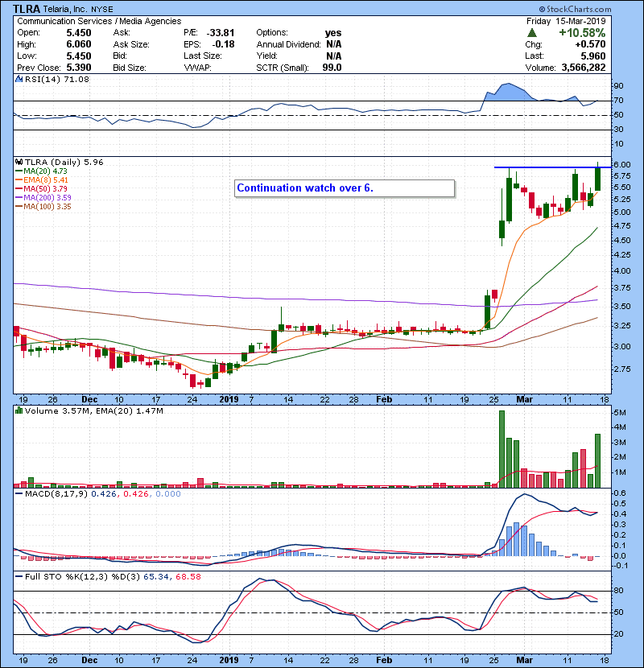Click the RSI(14) 71.08 label
Image resolution: width=644 pixels, height=668 pixels.
57,79
